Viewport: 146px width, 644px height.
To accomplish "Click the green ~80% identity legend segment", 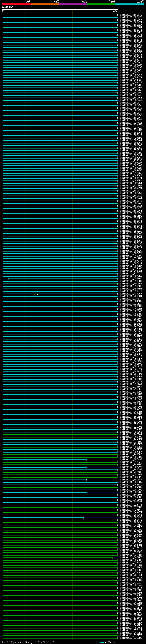I will click(101, 4).
